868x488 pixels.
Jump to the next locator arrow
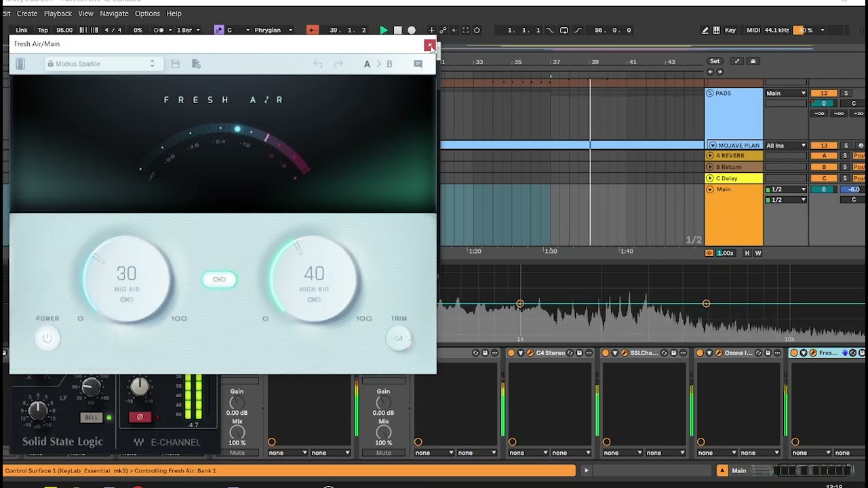coord(719,71)
